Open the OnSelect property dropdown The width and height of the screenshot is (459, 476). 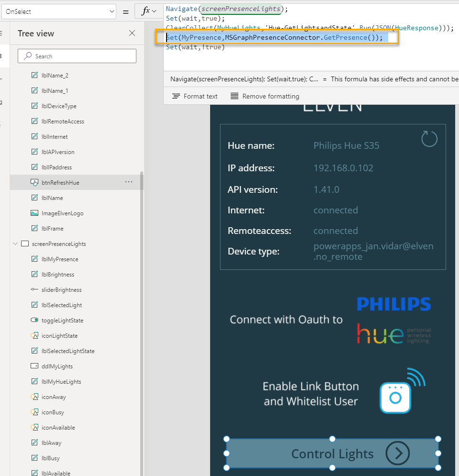(x=58, y=11)
